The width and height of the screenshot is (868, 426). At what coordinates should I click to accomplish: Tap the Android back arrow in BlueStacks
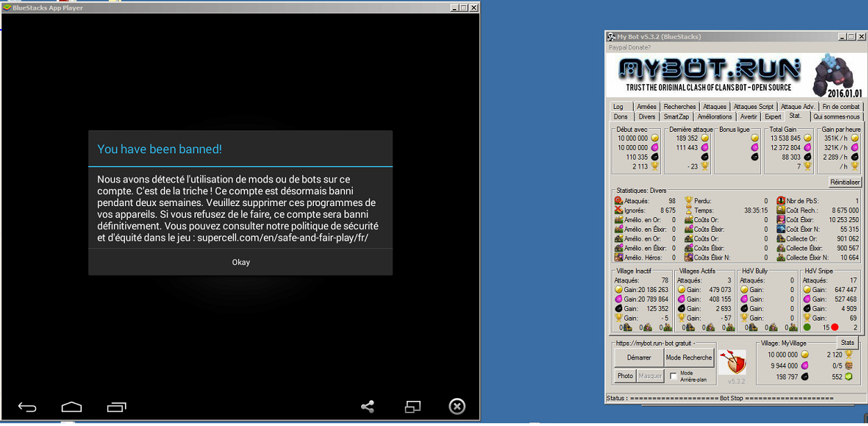(x=27, y=407)
